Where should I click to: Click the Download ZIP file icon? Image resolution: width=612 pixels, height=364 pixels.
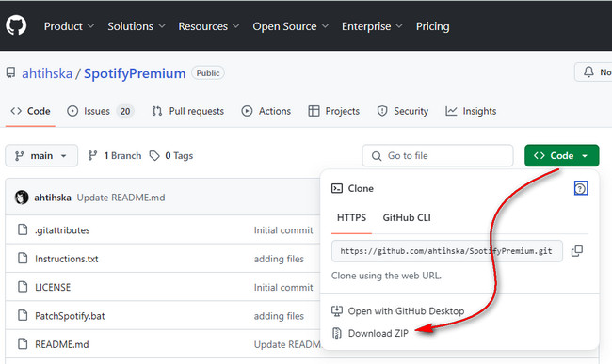(336, 333)
